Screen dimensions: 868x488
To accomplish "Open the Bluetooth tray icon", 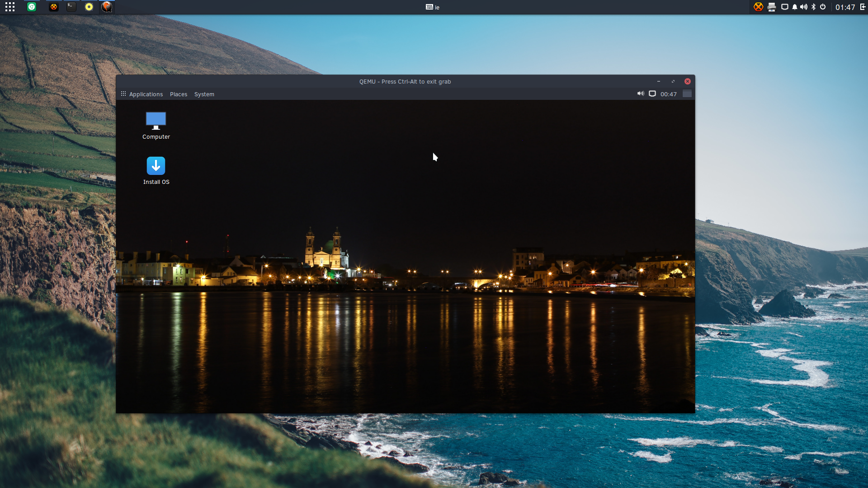I will click(x=813, y=7).
